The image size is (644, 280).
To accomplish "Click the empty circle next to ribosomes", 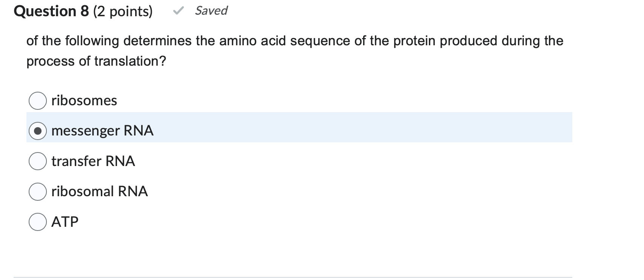I will click(37, 100).
